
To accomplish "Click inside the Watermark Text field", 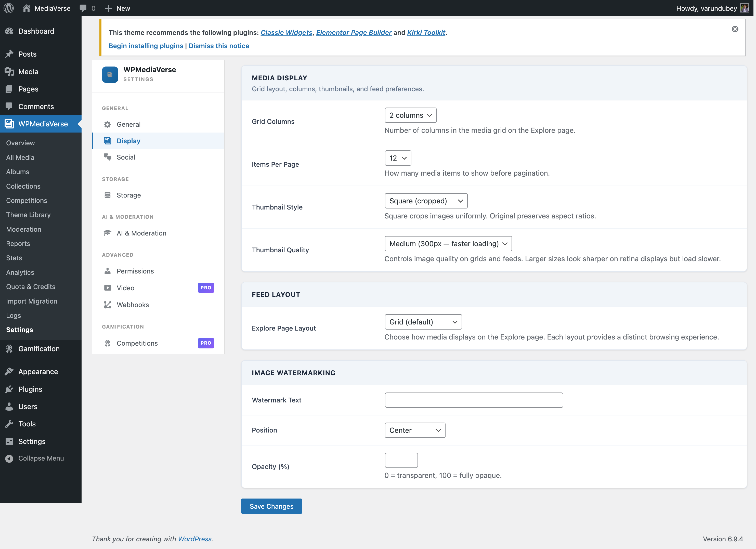I will [474, 400].
